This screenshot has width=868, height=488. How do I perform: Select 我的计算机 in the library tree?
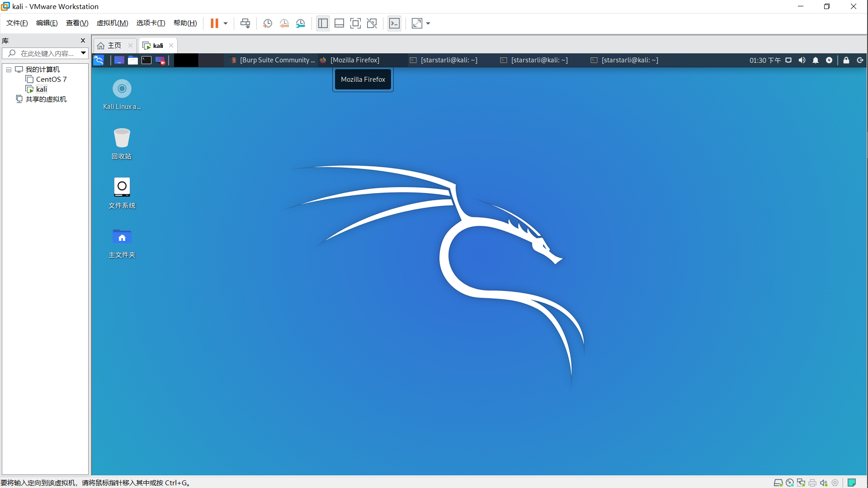(42, 70)
